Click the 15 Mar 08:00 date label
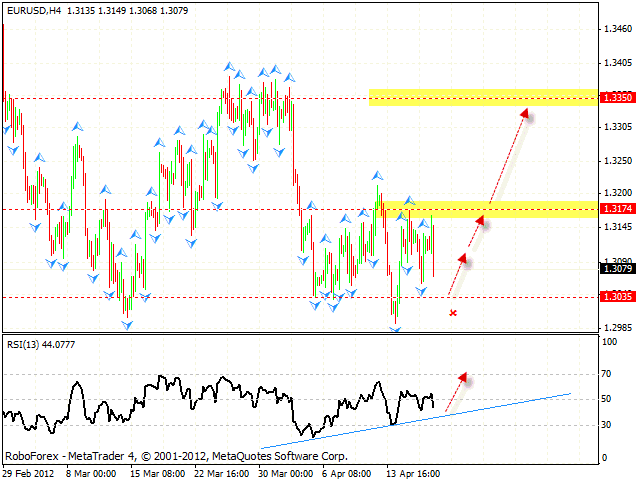 (157, 474)
